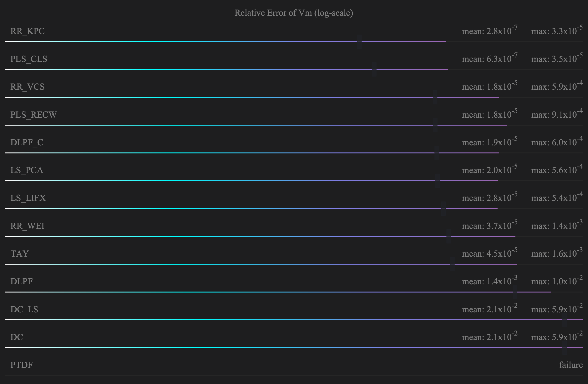This screenshot has width=588, height=384.
Task: Select the RR_KPC method label
Action: [x=28, y=31]
